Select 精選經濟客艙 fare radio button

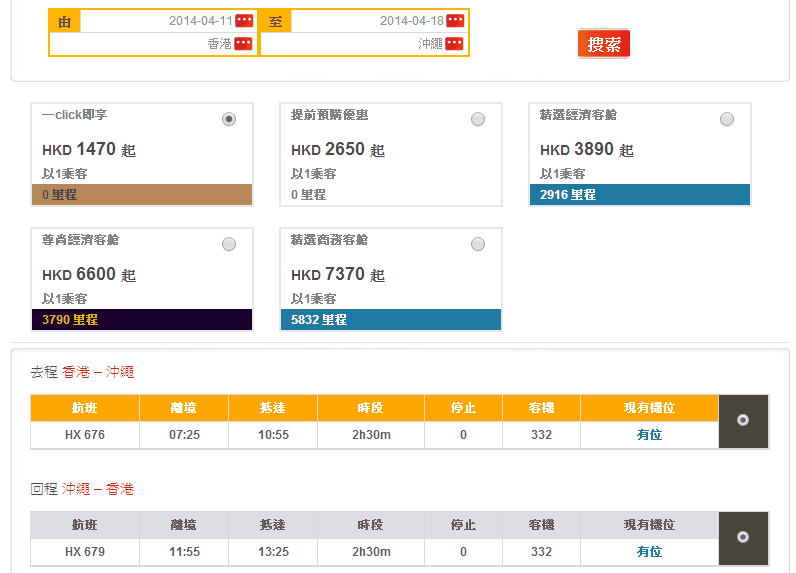(x=727, y=119)
